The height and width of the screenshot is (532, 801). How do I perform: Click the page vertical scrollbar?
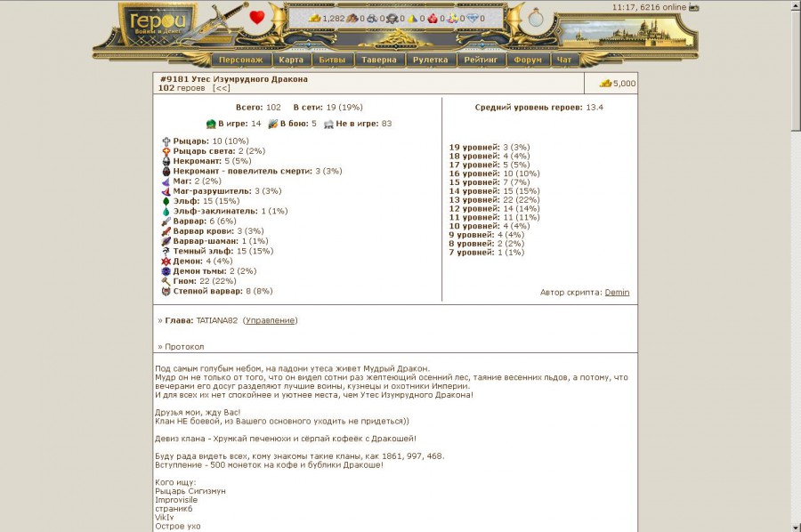pyautogui.click(x=794, y=267)
